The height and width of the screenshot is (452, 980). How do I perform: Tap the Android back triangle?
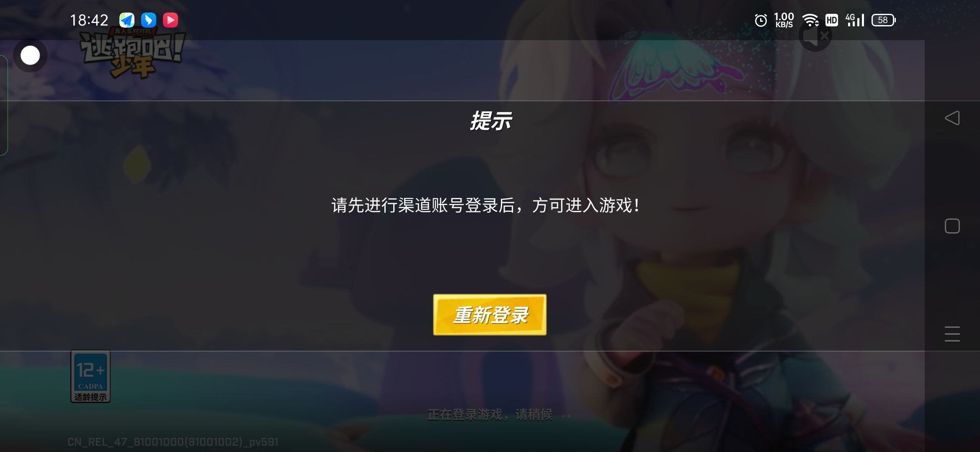(x=952, y=118)
